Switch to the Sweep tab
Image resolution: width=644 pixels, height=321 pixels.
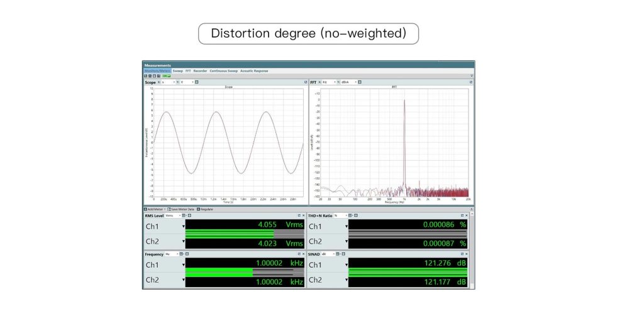coord(177,71)
